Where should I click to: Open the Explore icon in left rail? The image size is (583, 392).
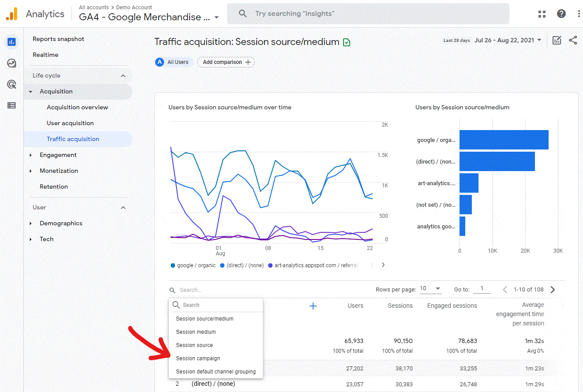pos(12,63)
